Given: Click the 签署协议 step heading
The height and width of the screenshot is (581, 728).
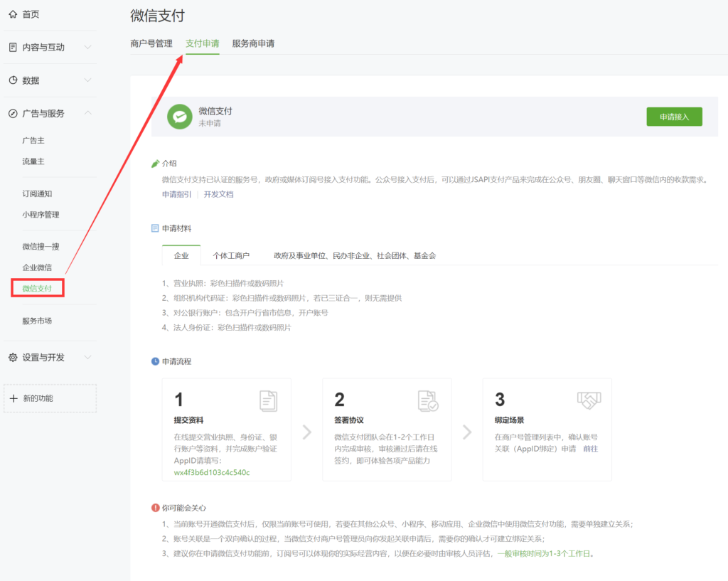Looking at the screenshot, I should point(349,420).
